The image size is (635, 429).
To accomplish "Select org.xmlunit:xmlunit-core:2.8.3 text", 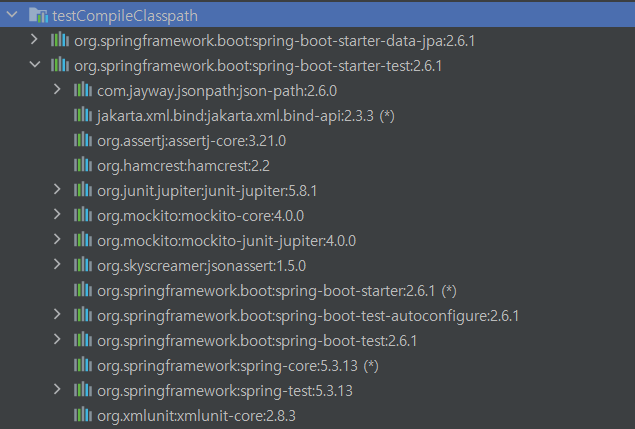I will click(196, 416).
